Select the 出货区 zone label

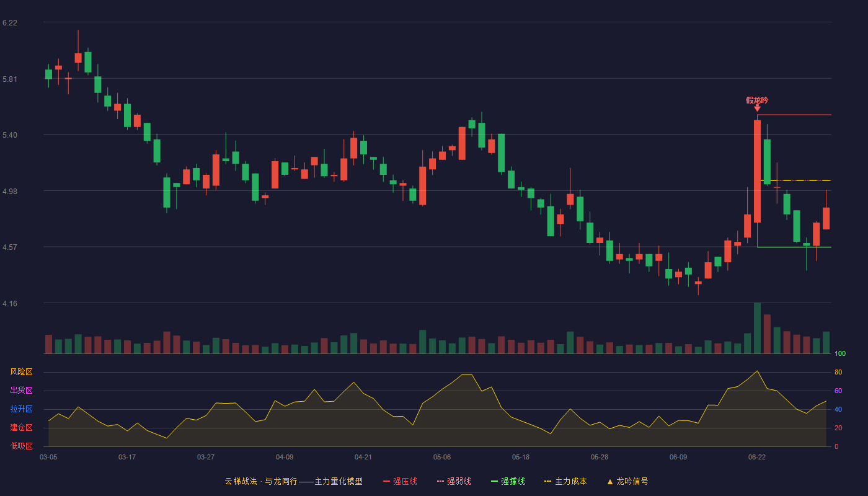coord(21,390)
